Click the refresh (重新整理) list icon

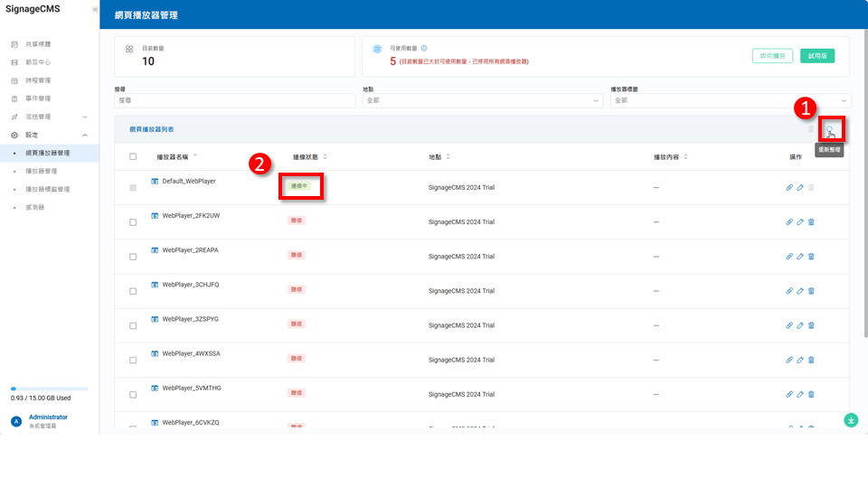[830, 130]
